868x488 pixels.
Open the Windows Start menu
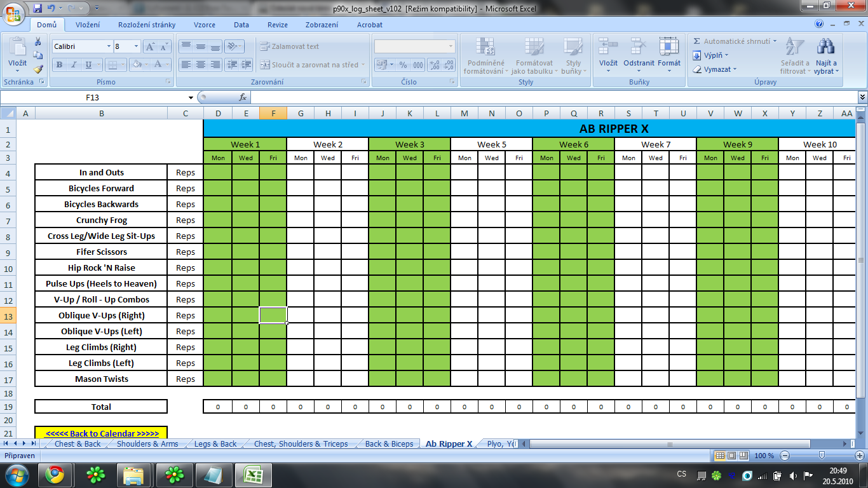[16, 475]
